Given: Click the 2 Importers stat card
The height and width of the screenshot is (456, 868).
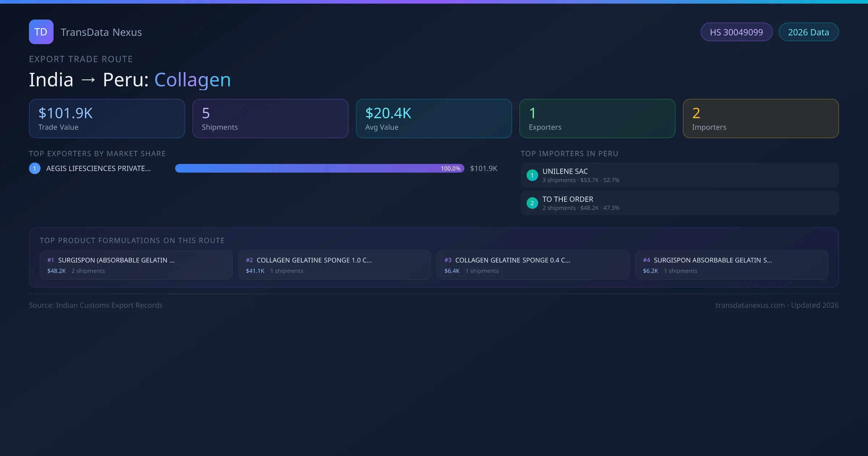Looking at the screenshot, I should pyautogui.click(x=761, y=119).
